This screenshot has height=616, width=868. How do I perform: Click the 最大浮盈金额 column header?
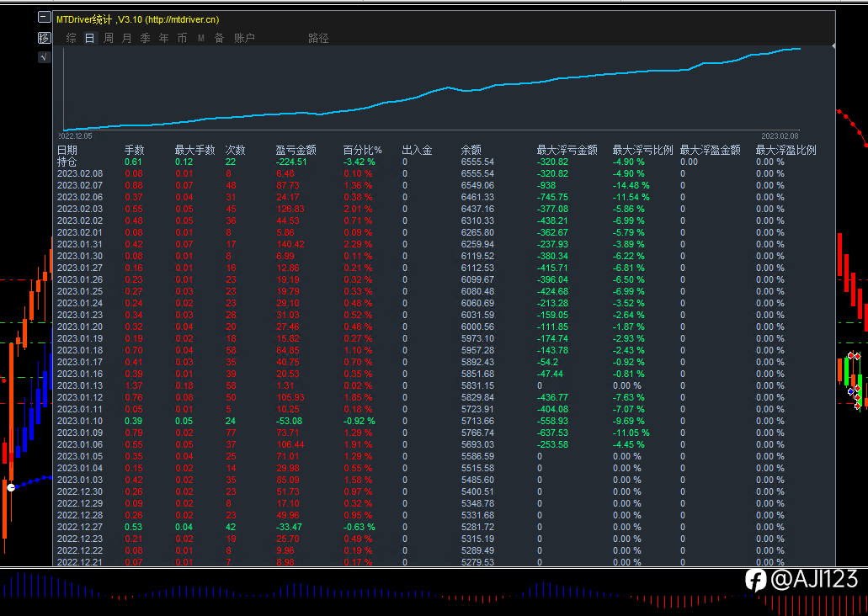pos(711,150)
